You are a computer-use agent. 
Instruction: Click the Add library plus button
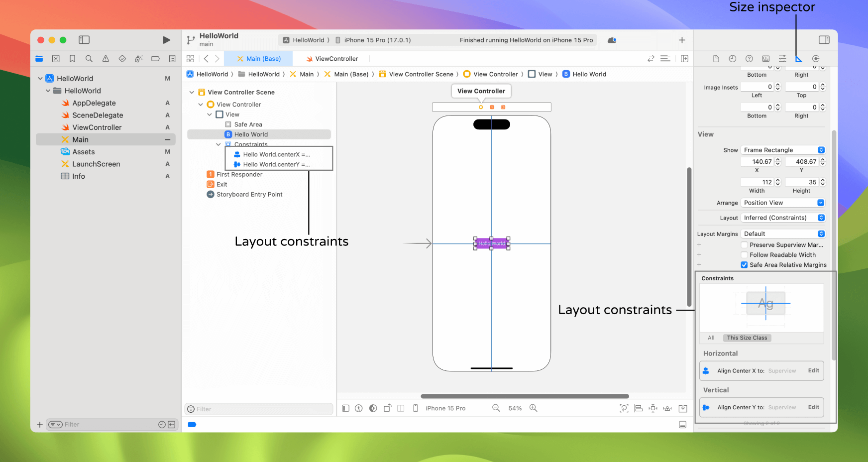[682, 40]
